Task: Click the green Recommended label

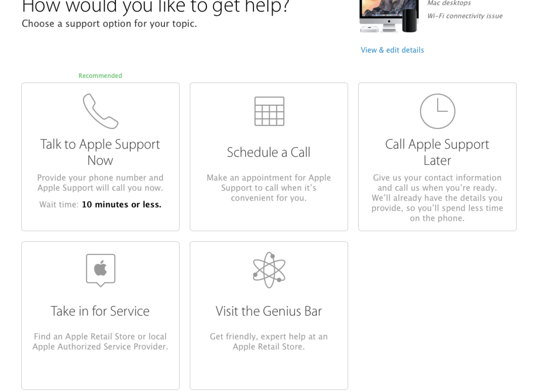Action: click(100, 76)
